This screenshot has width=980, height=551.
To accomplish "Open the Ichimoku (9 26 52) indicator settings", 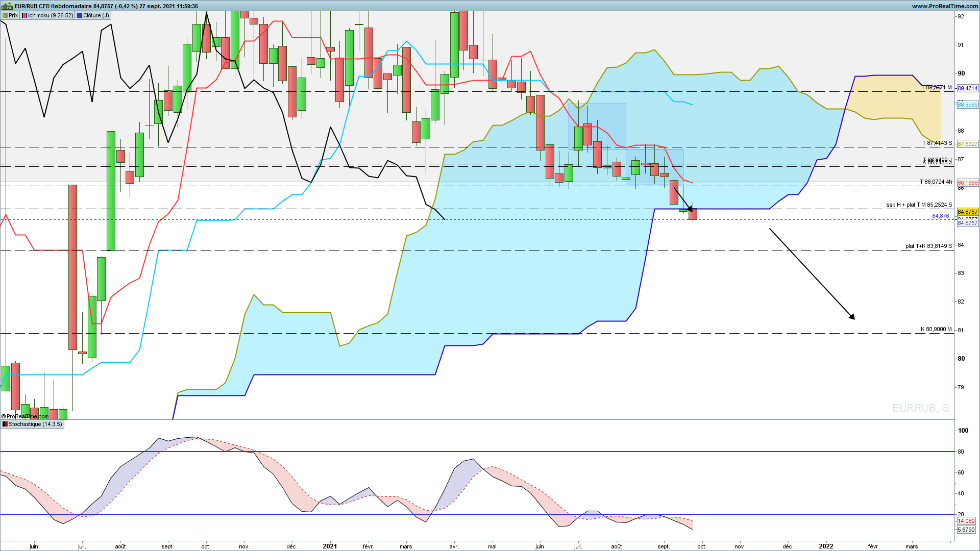I will (x=51, y=16).
